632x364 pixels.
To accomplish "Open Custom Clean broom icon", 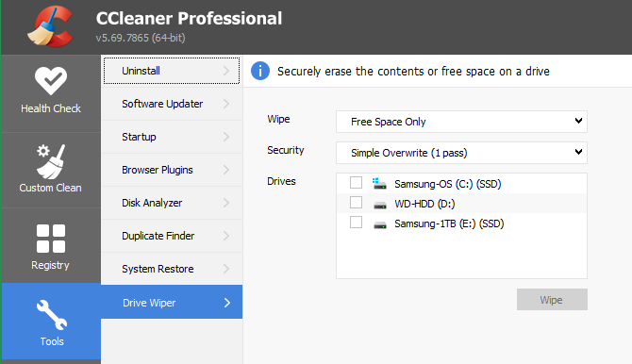I will [x=51, y=161].
